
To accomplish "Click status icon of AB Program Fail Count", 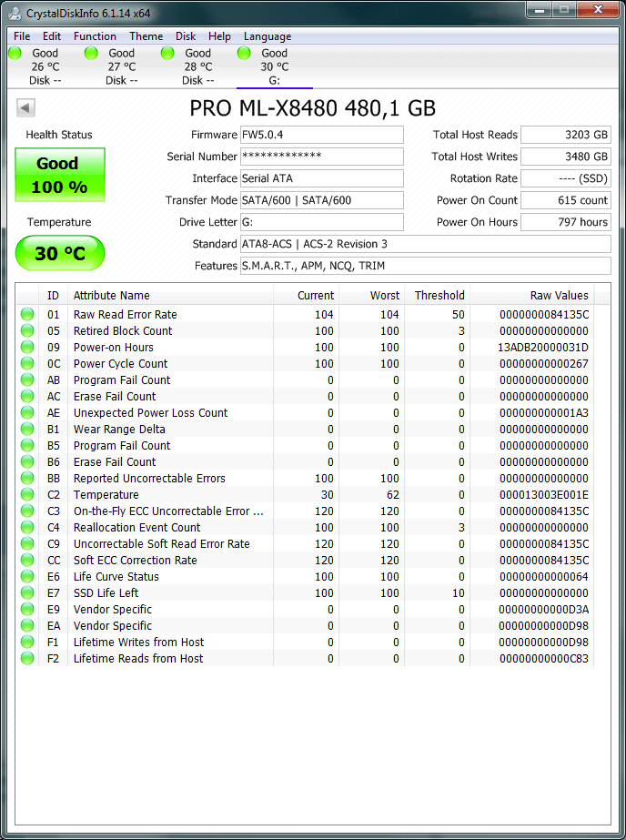I will (26, 380).
